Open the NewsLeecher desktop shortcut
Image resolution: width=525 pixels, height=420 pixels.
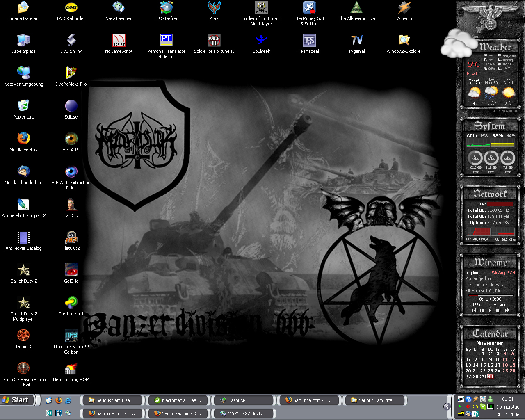pyautogui.click(x=119, y=11)
